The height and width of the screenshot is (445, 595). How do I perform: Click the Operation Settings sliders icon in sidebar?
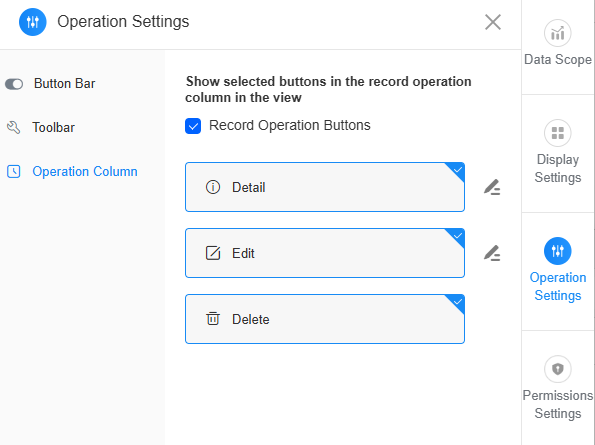[557, 251]
